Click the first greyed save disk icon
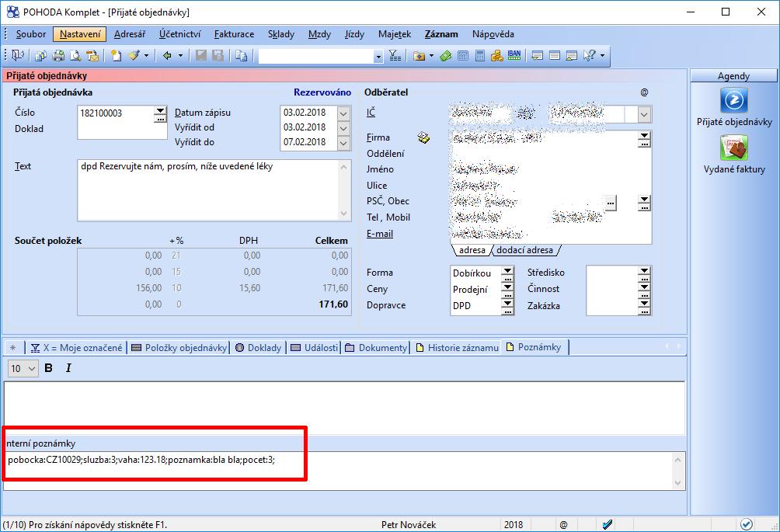 click(201, 56)
